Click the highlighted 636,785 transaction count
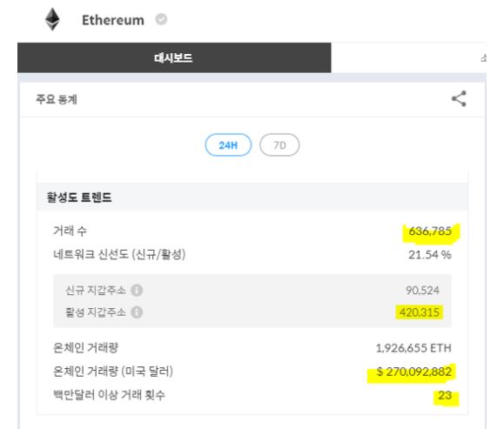 click(x=430, y=231)
